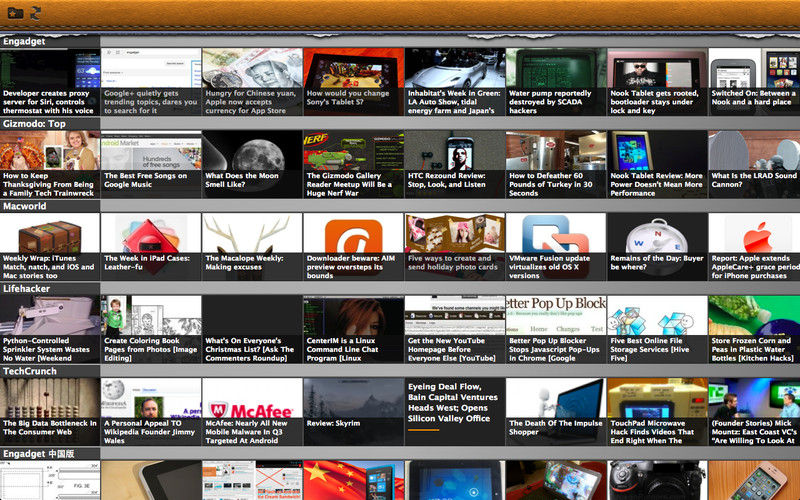Open CenterIM is a Linux Chat Program
The width and height of the screenshot is (800, 500).
point(354,330)
